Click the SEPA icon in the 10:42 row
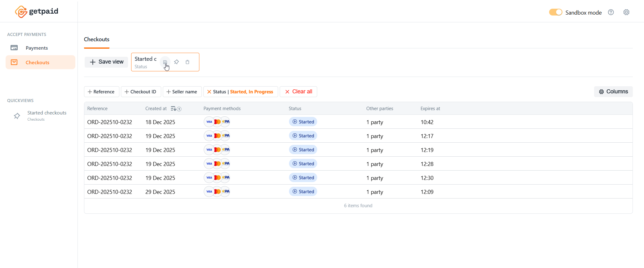 coord(226,122)
